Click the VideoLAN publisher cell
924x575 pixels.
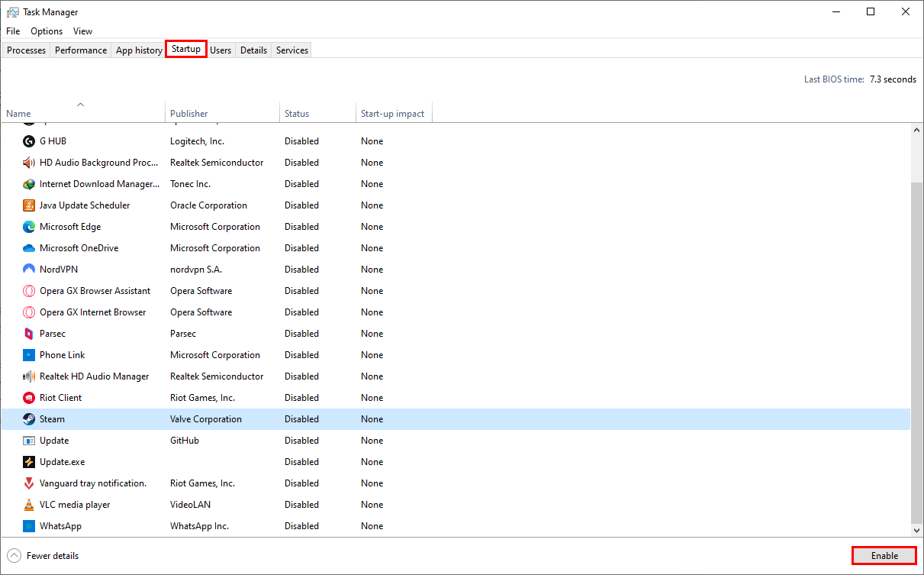190,505
